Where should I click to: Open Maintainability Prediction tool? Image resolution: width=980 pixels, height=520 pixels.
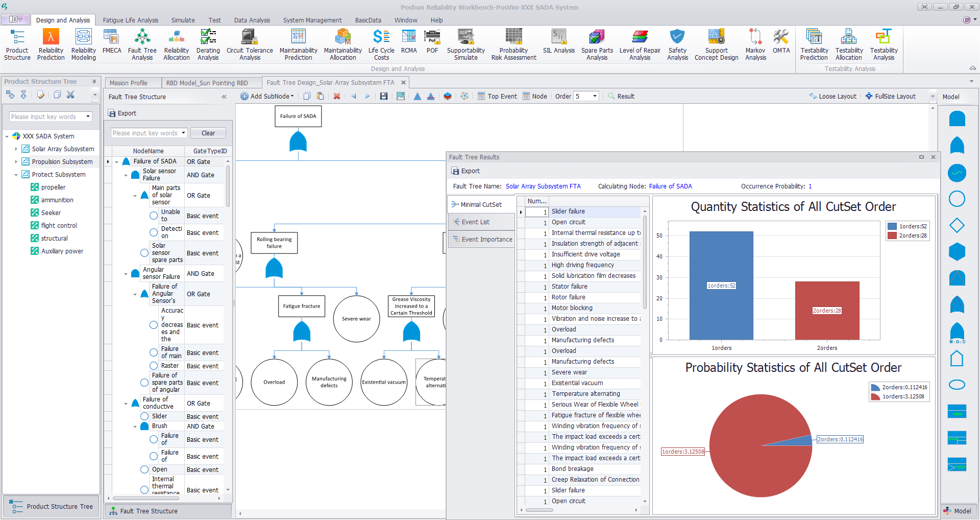coord(299,45)
